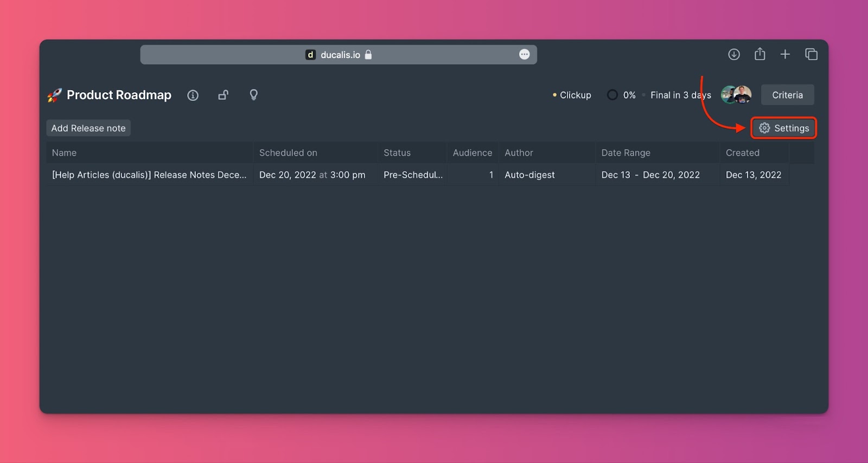The width and height of the screenshot is (868, 463).
Task: Click the audience count 1 cell
Action: click(x=473, y=175)
